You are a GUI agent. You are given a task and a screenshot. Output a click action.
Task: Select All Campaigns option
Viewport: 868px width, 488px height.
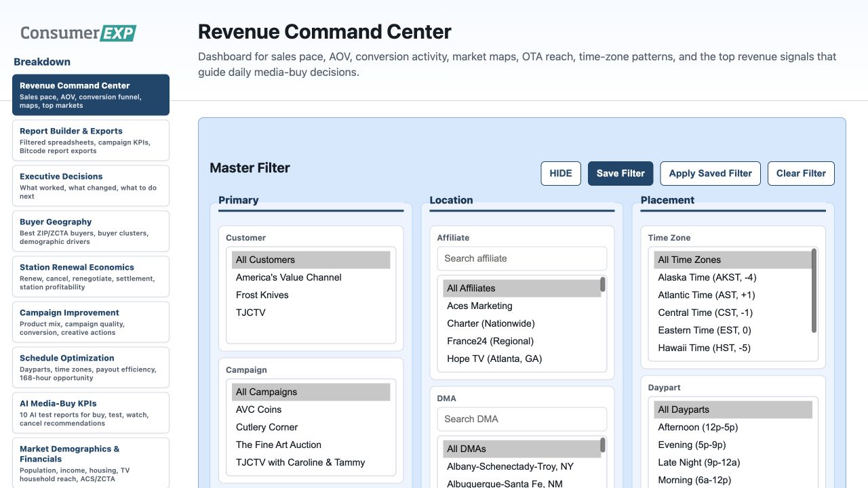click(311, 392)
